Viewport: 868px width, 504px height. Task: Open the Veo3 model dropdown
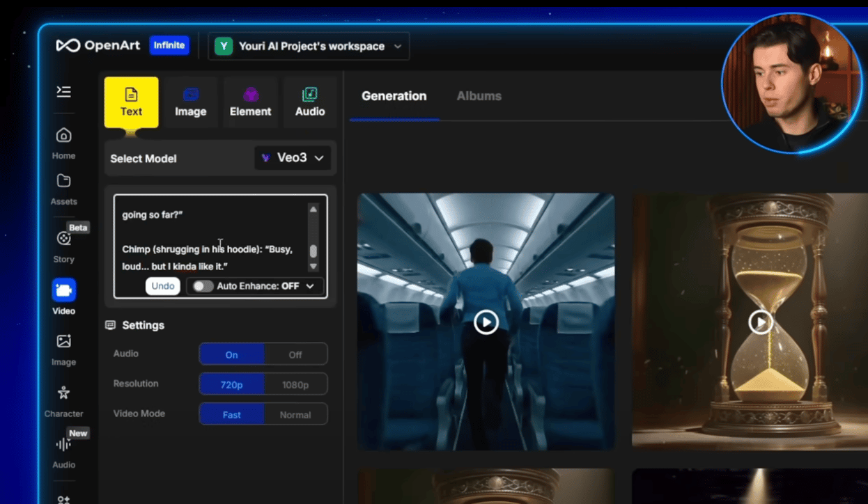coord(293,158)
